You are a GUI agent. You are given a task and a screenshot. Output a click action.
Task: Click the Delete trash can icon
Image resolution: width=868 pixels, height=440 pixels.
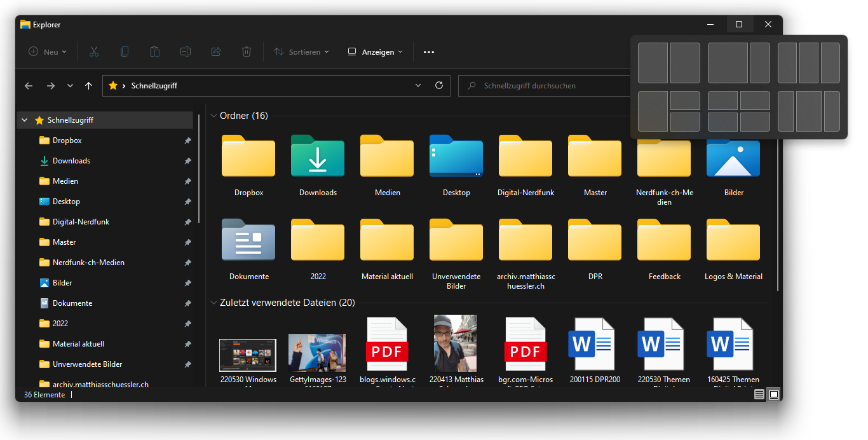click(247, 52)
